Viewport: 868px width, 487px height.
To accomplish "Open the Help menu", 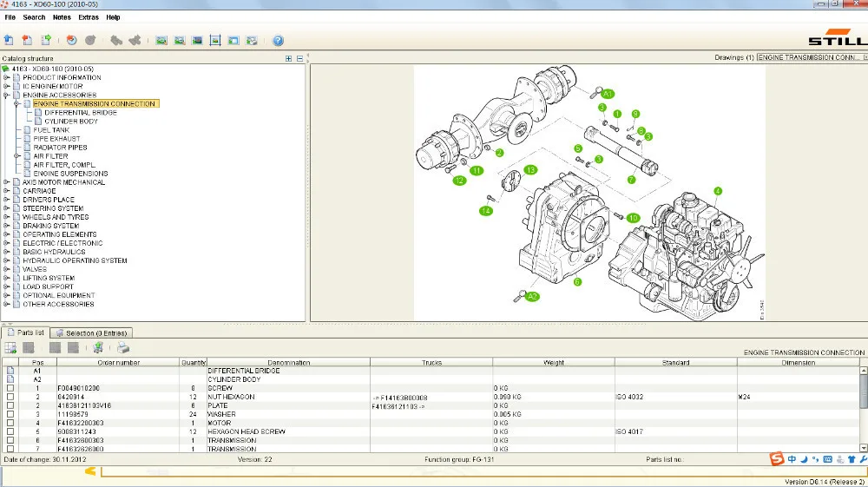I will point(113,17).
